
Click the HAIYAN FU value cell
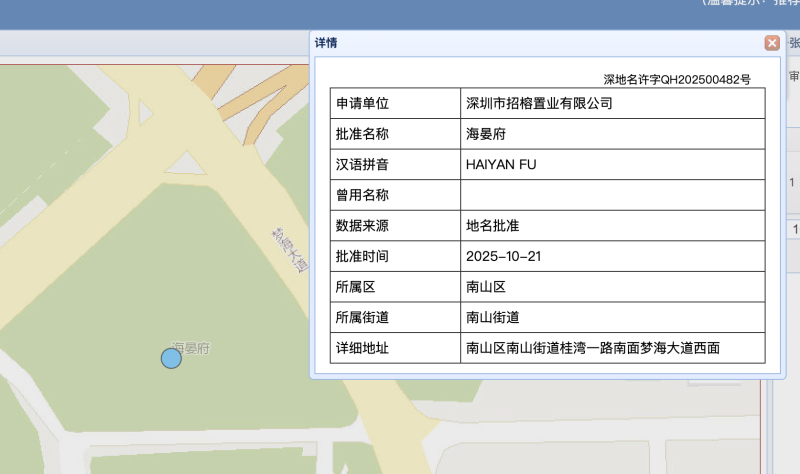(x=613, y=164)
